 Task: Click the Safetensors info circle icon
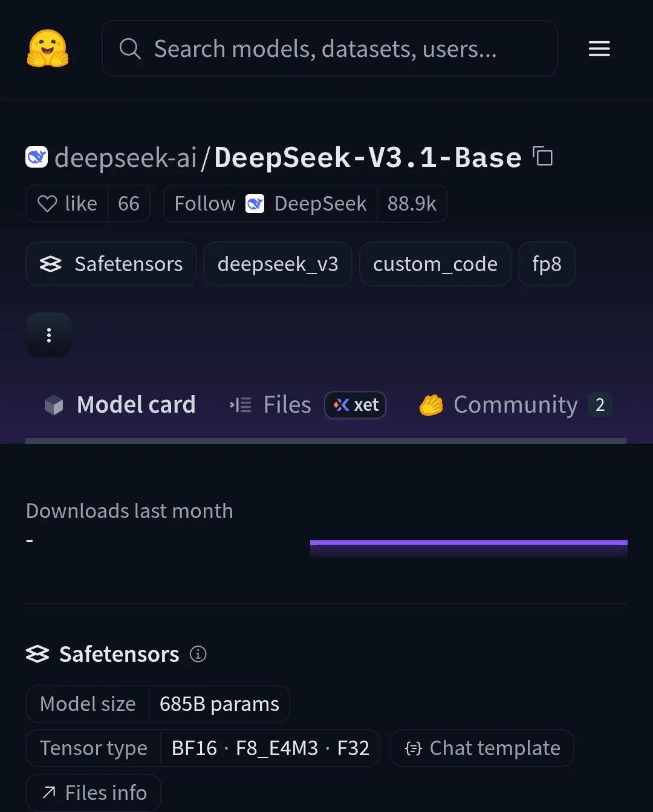198,654
